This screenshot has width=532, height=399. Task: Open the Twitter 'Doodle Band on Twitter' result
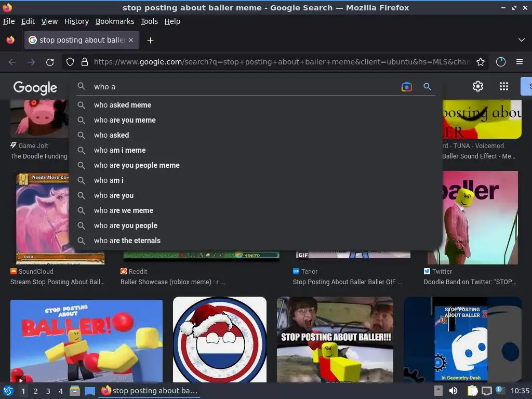coord(470,282)
